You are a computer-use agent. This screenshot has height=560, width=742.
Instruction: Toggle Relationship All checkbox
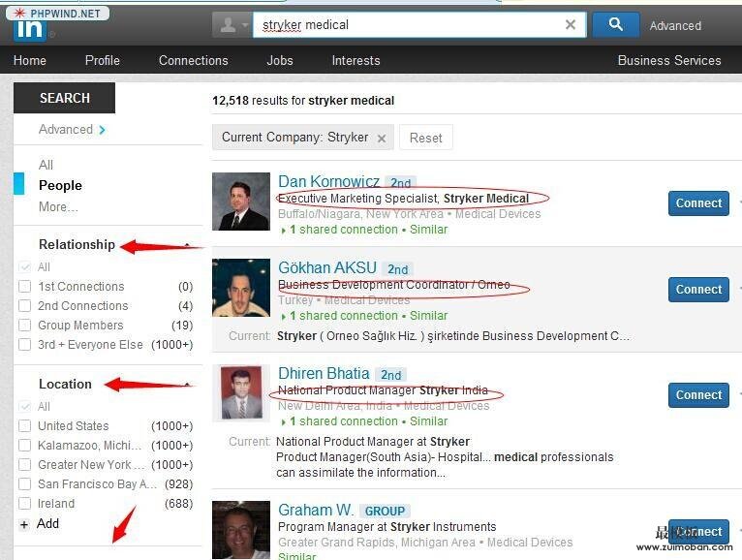24,267
